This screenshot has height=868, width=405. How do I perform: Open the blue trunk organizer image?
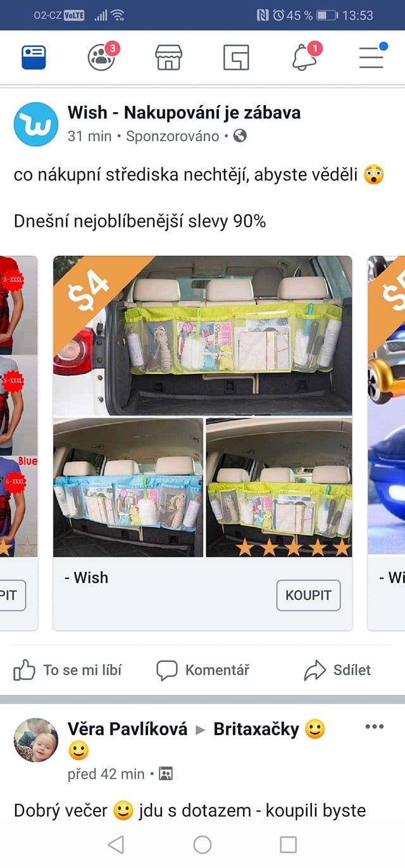(128, 487)
